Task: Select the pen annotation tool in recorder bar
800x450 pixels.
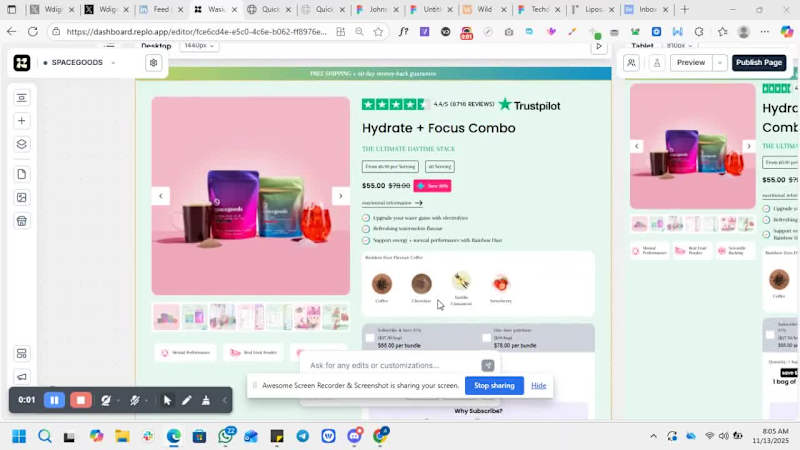Action: 186,401
